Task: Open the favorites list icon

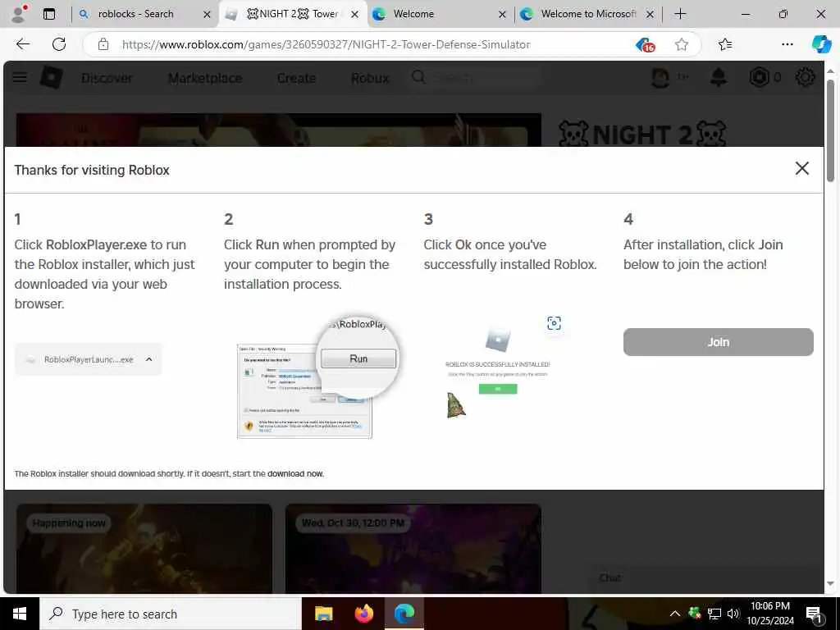Action: point(725,44)
